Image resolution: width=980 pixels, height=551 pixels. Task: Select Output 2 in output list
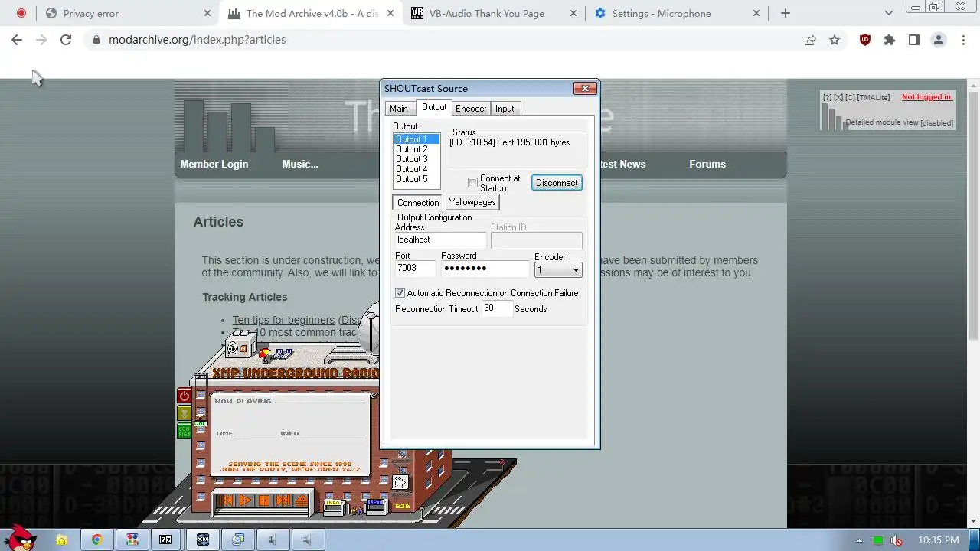click(416, 149)
